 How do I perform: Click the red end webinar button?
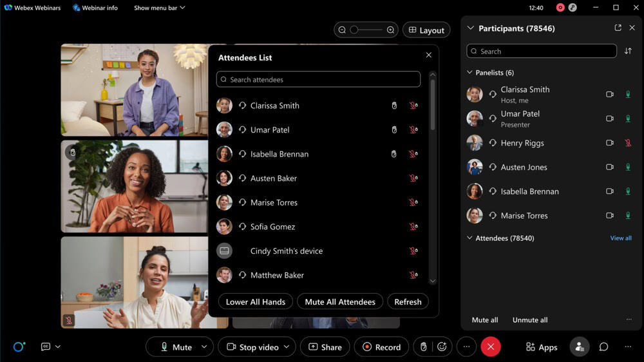pos(491,347)
